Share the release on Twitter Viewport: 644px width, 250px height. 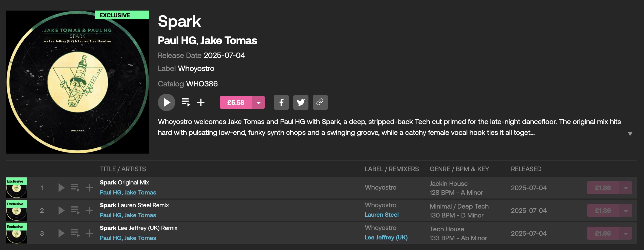pos(301,102)
